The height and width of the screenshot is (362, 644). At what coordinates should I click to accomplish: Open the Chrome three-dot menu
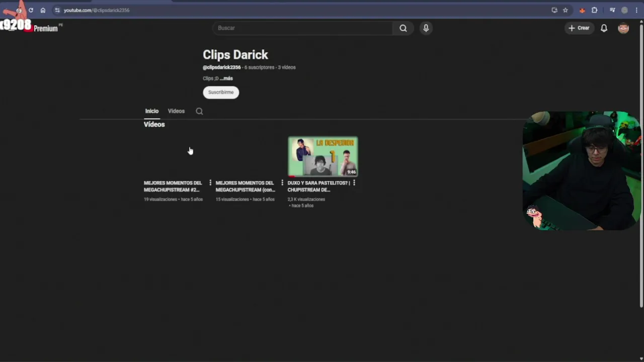tap(636, 10)
